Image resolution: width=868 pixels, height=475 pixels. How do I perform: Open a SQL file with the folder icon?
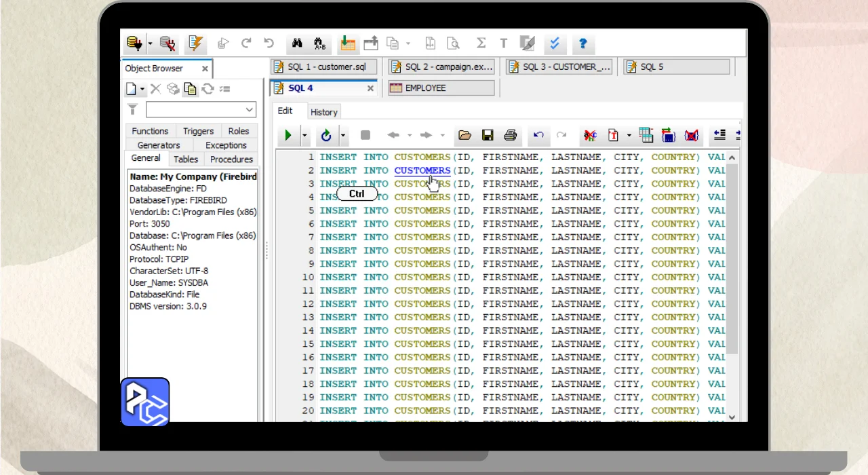coord(465,136)
